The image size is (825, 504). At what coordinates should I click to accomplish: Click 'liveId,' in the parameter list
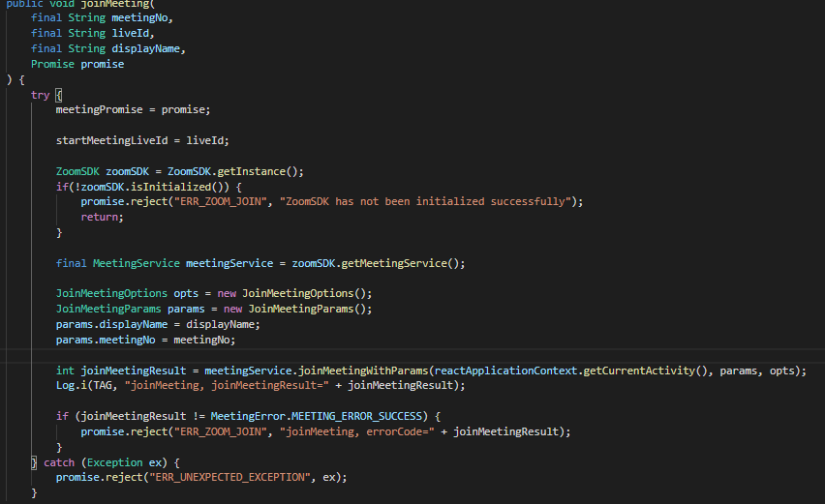click(x=133, y=33)
